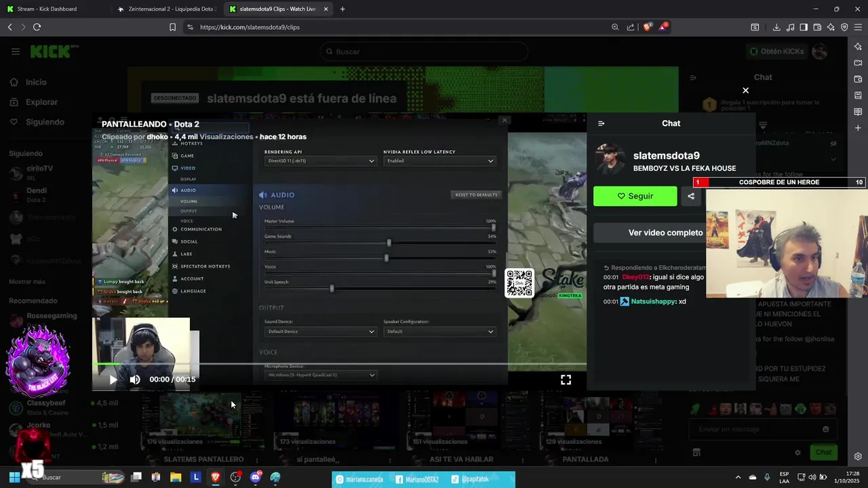Open slatemsdota9 channel name link
The width and height of the screenshot is (868, 488).
[x=666, y=156]
